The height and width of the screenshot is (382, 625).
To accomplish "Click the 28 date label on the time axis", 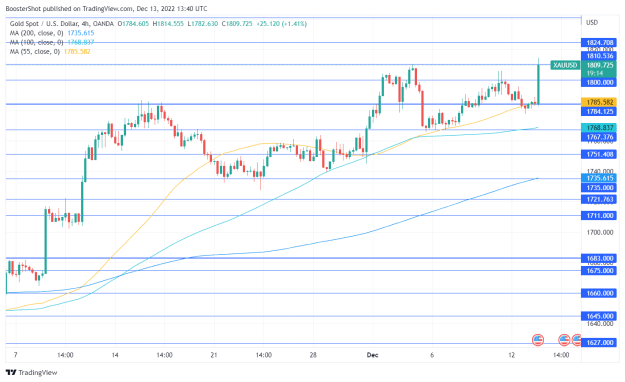I will pyautogui.click(x=313, y=355).
